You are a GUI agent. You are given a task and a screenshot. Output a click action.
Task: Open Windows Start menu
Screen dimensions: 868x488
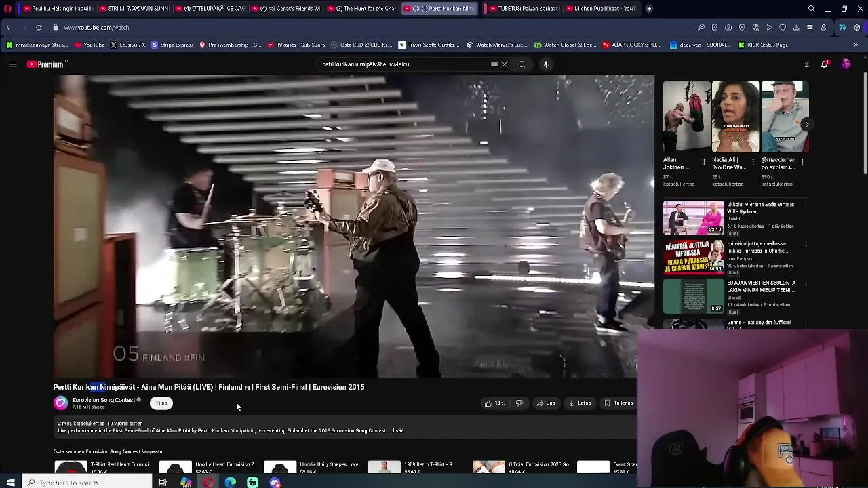[x=10, y=483]
